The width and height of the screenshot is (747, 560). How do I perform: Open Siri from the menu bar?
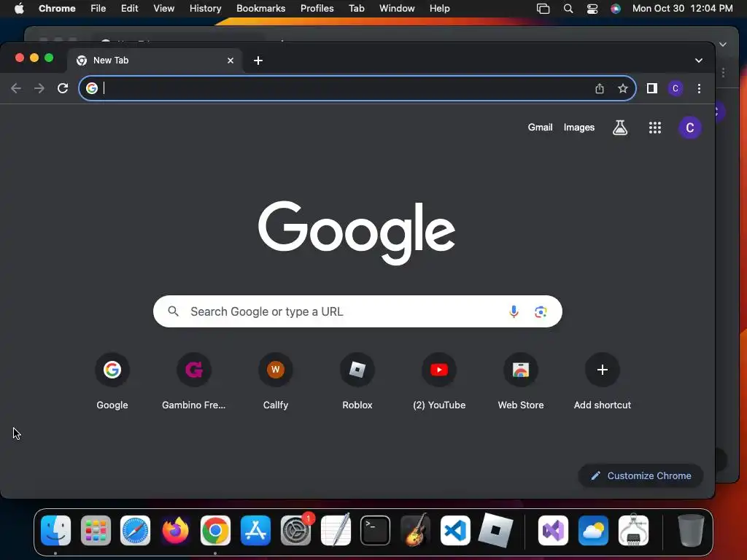[x=616, y=8]
